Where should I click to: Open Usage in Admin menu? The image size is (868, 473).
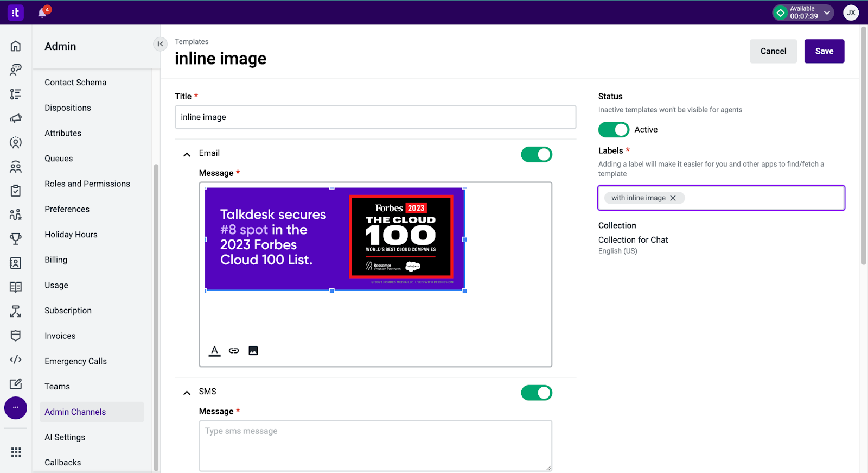[x=56, y=285]
